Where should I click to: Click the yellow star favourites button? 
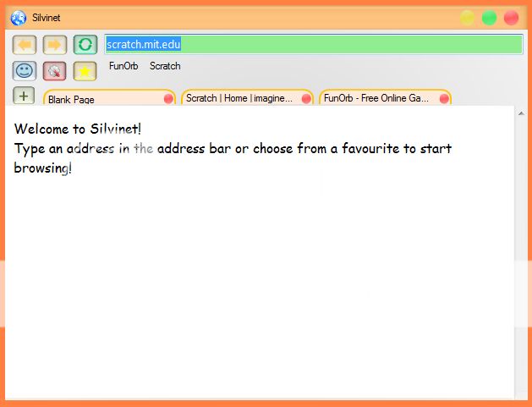click(x=85, y=71)
